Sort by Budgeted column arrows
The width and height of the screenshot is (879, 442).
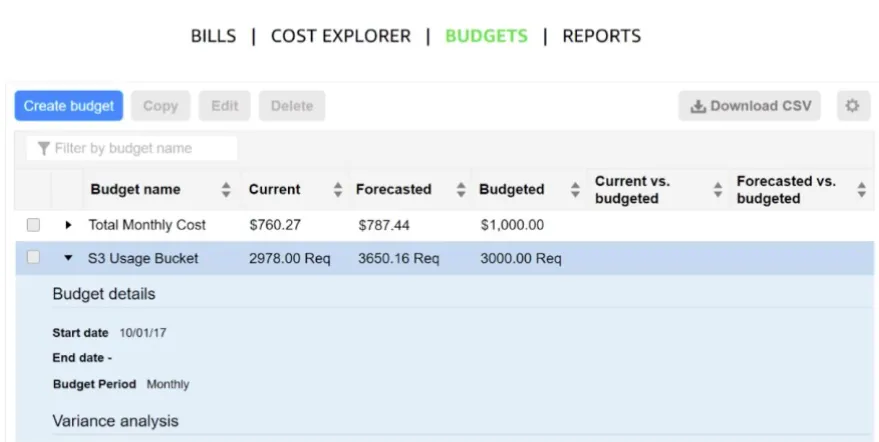pyautogui.click(x=575, y=190)
